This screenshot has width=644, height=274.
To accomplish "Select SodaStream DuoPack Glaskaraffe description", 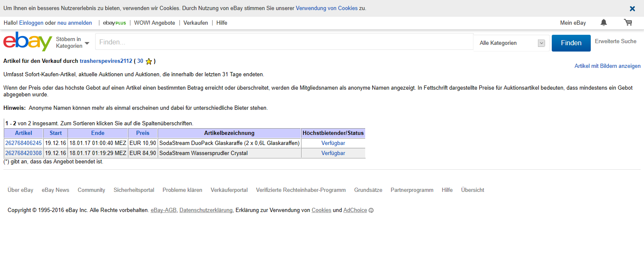I will point(229,143).
